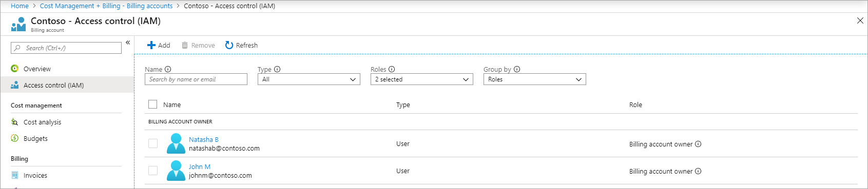Click the info icon beside Group by
The width and height of the screenshot is (868, 189).
click(x=517, y=69)
